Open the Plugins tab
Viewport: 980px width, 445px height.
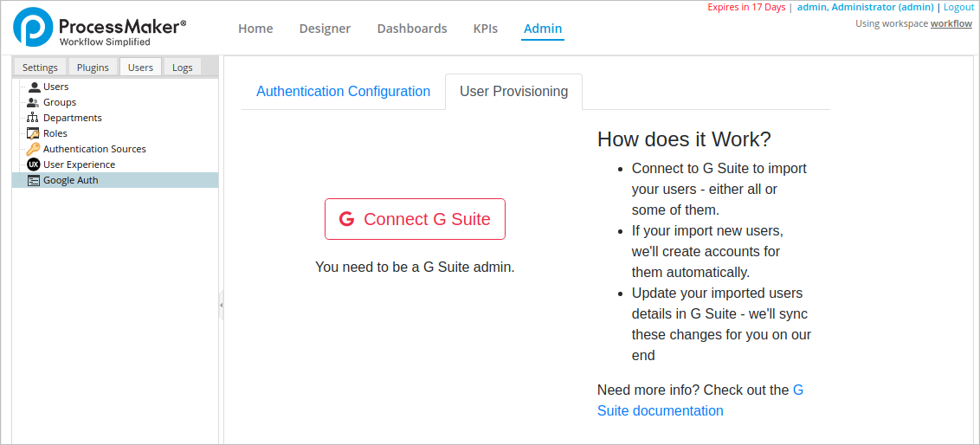coord(93,68)
